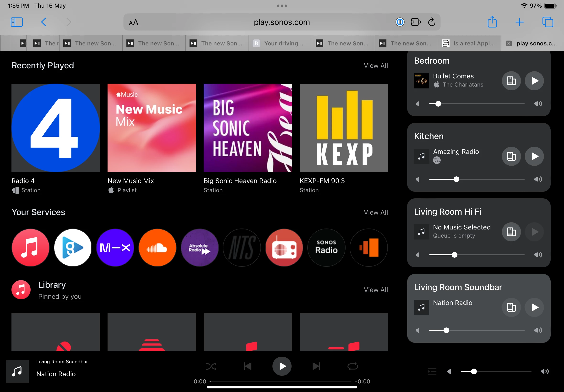Image resolution: width=564 pixels, height=392 pixels.
Task: Open Apple Music service
Action: pyautogui.click(x=30, y=248)
